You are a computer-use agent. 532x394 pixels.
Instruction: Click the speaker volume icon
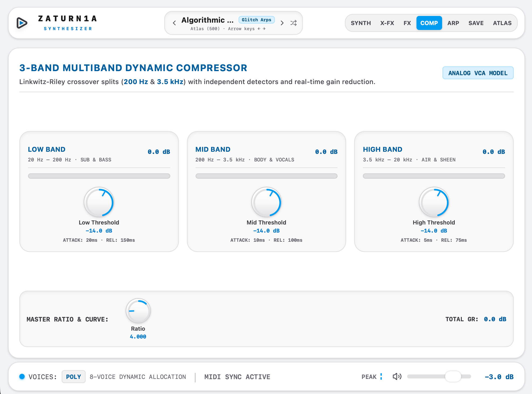pyautogui.click(x=397, y=376)
